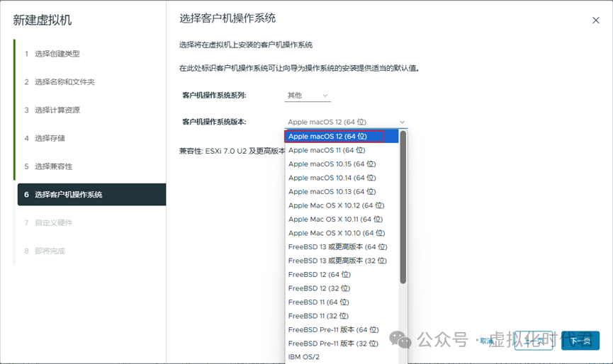This screenshot has width=613, height=364.
Task: Pick FreeBSD 11 (64 位) option
Action: point(342,302)
